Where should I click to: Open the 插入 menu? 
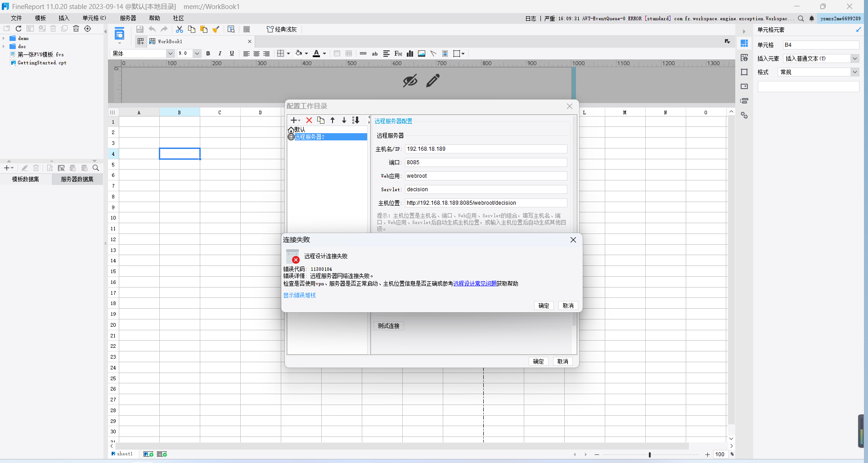[64, 18]
